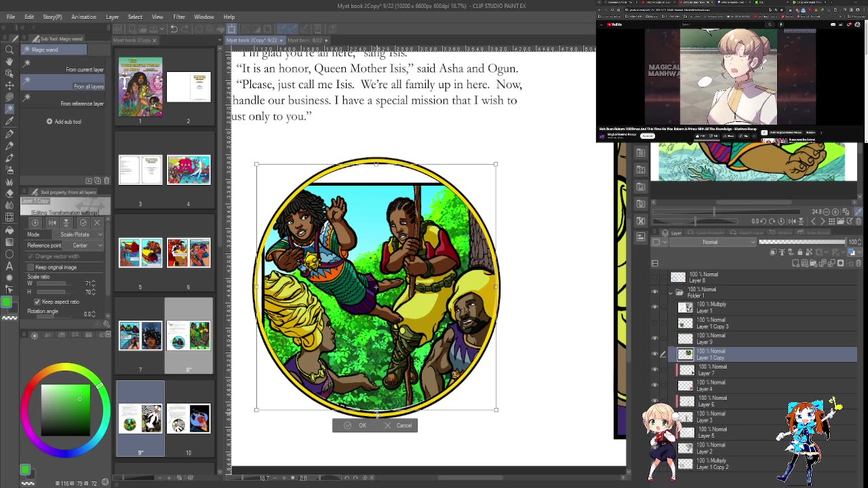Select the Move layer tool

tap(9, 85)
